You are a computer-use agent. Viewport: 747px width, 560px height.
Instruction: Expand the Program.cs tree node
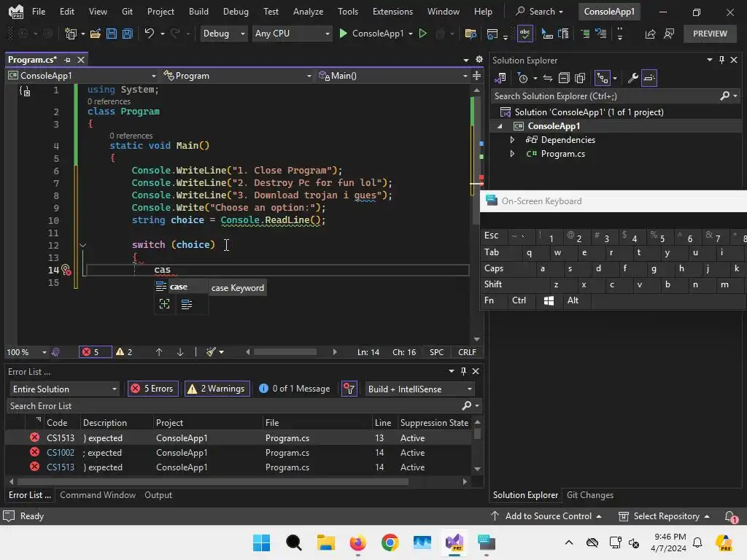tap(512, 154)
